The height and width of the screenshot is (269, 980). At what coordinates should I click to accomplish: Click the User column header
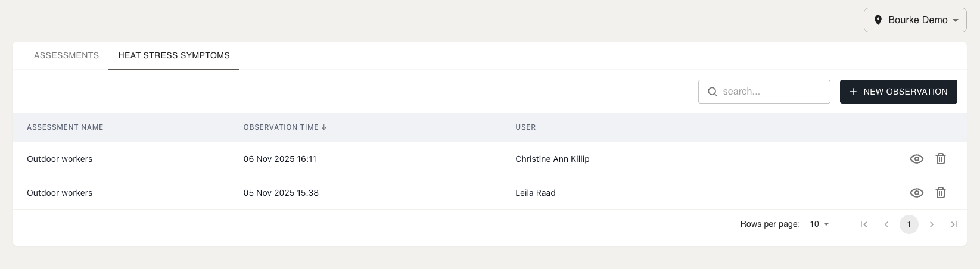(525, 127)
